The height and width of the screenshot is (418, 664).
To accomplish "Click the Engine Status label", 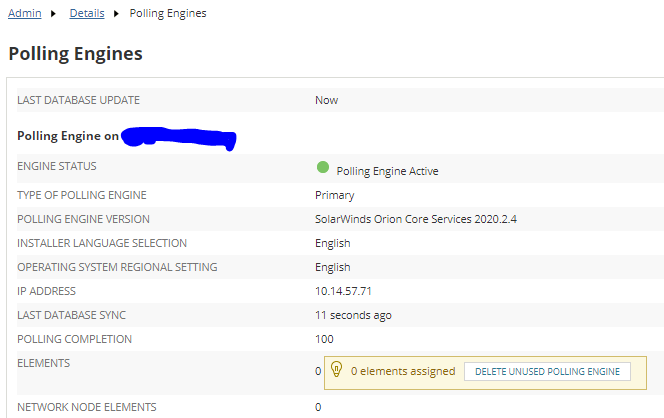I will pos(57,166).
